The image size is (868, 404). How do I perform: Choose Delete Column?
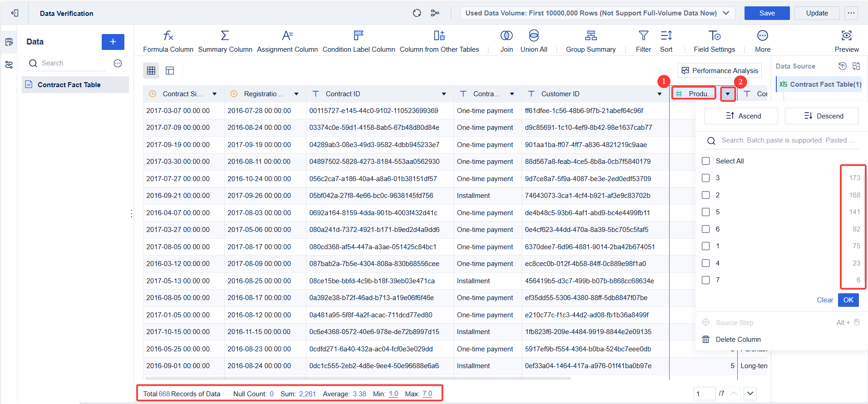(x=731, y=340)
